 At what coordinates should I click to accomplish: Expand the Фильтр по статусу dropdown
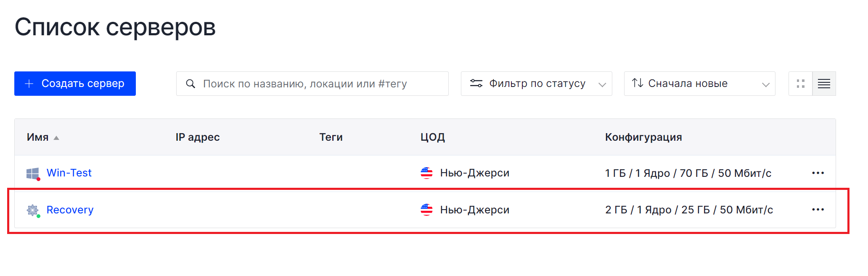[x=536, y=84]
